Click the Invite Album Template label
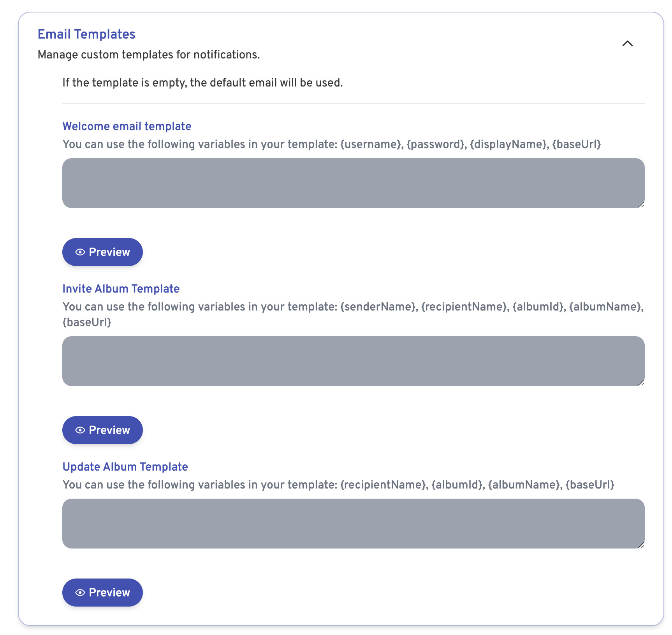Screen dimensions: 672x635 (x=121, y=289)
